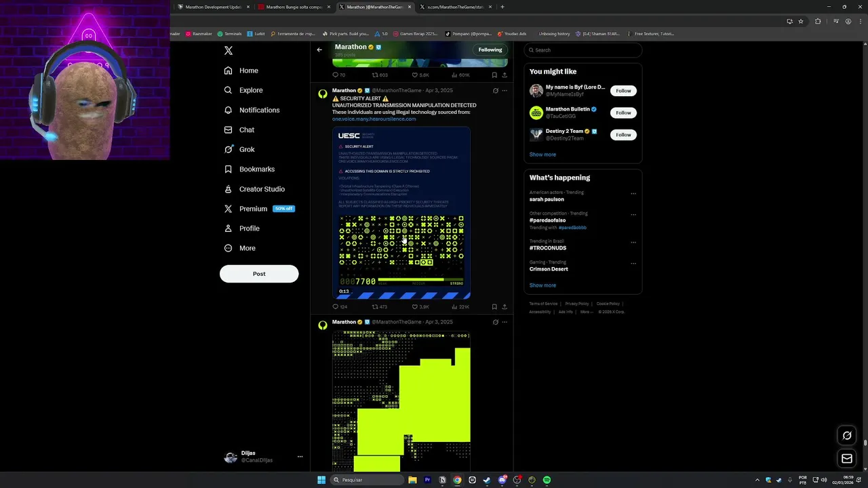This screenshot has width=868, height=488.
Task: Open a new browser tab
Action: tap(502, 7)
